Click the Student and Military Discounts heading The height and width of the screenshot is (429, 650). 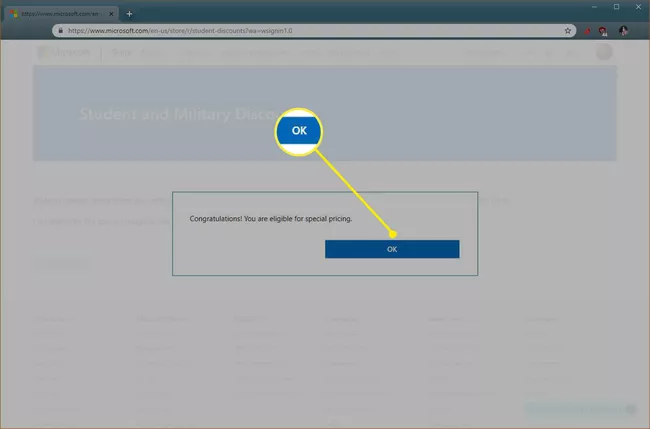[x=170, y=113]
